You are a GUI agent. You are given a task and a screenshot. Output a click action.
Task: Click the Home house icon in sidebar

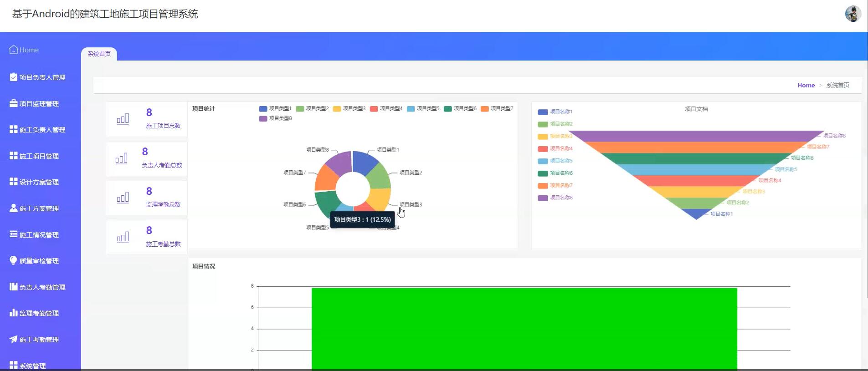(x=14, y=49)
